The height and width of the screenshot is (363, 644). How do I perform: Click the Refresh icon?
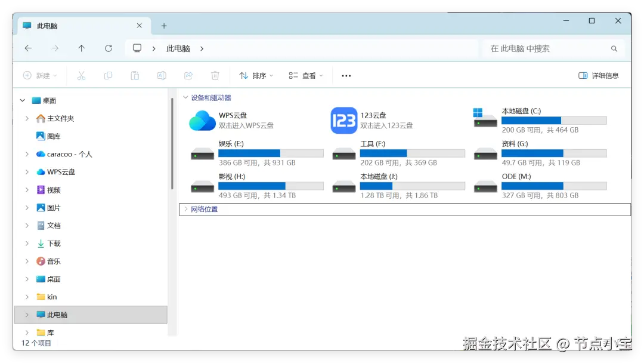click(x=109, y=48)
